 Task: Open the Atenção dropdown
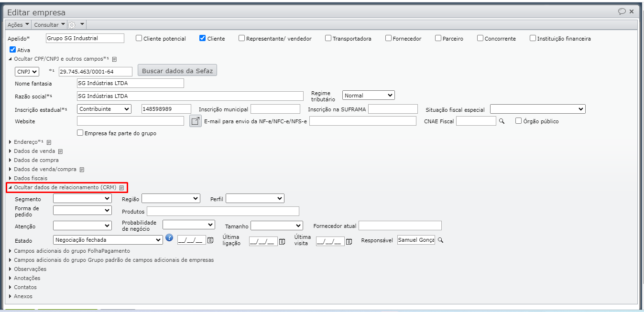[x=82, y=226]
